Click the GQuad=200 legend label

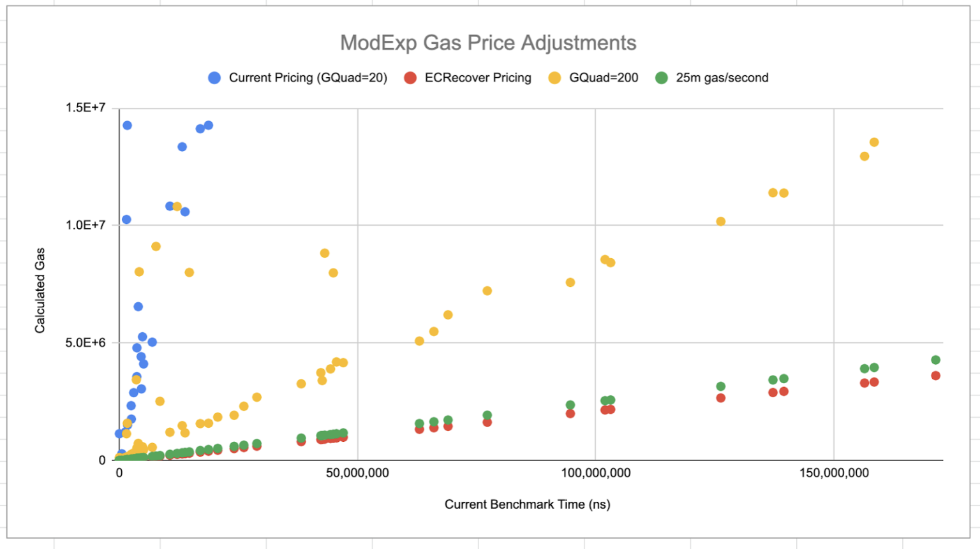coord(604,78)
